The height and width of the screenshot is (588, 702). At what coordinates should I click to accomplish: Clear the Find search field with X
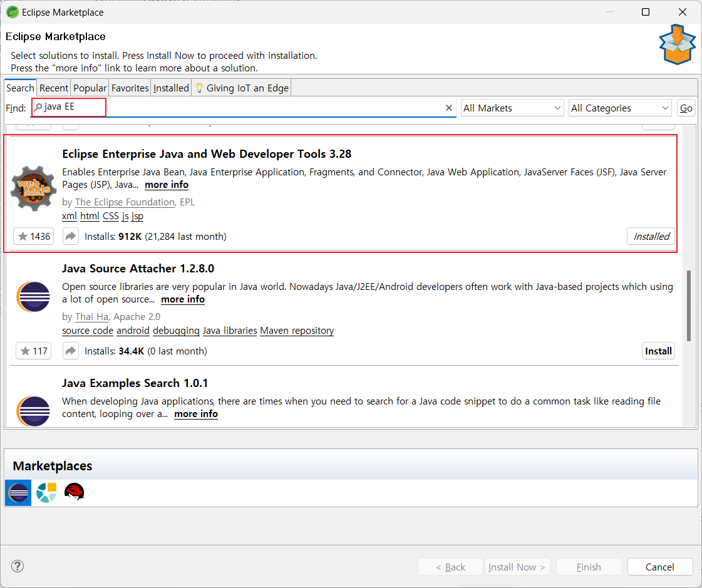click(x=448, y=108)
